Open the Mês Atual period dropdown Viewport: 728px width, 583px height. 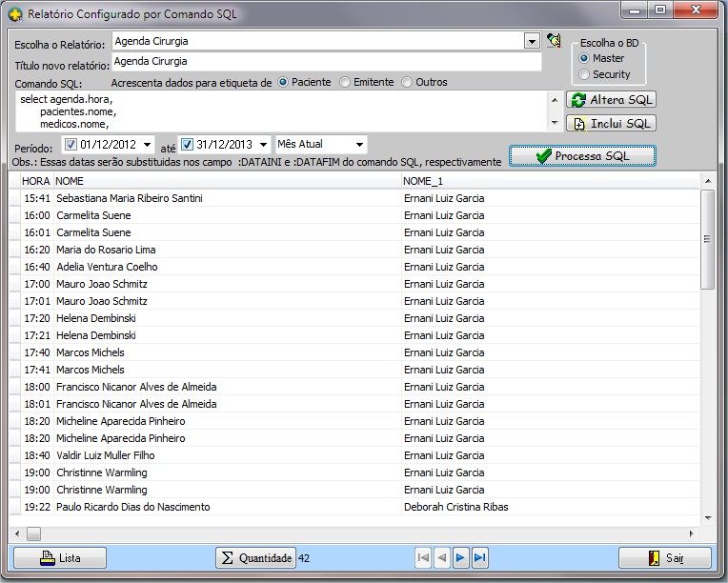point(358,145)
